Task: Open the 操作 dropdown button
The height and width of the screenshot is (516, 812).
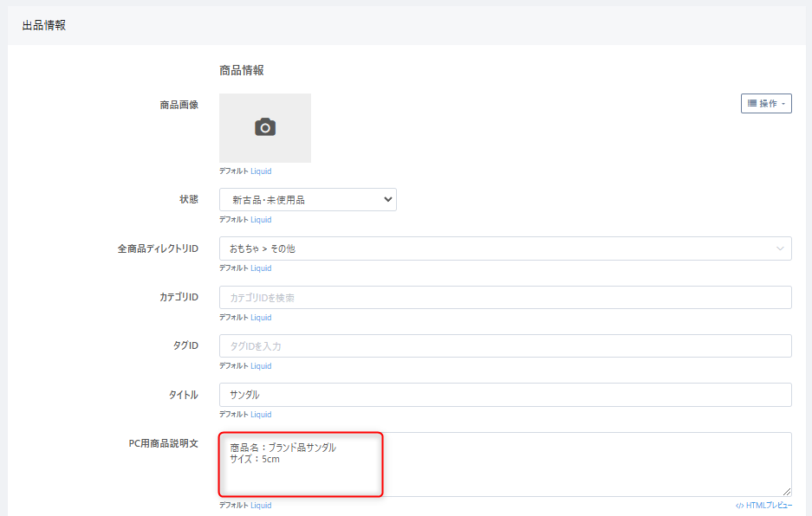Action: coord(766,104)
